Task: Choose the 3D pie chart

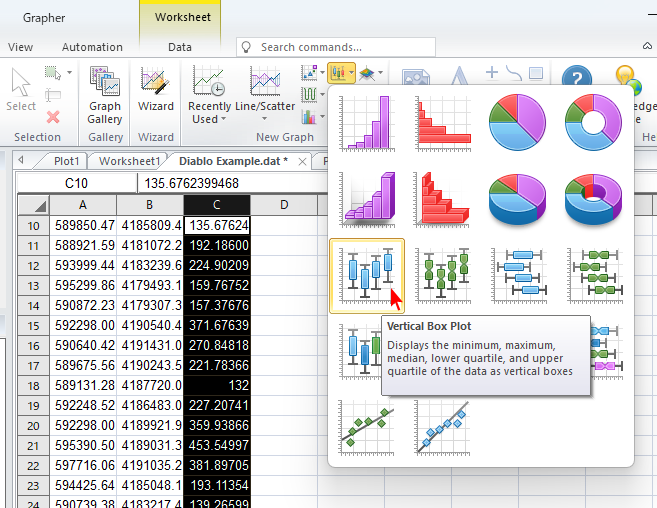Action: point(517,197)
